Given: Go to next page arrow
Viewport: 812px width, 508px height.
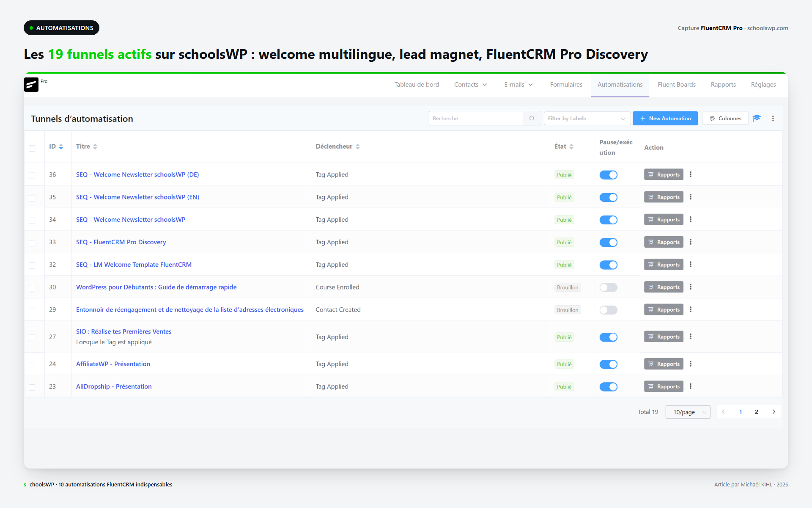Looking at the screenshot, I should coord(774,412).
